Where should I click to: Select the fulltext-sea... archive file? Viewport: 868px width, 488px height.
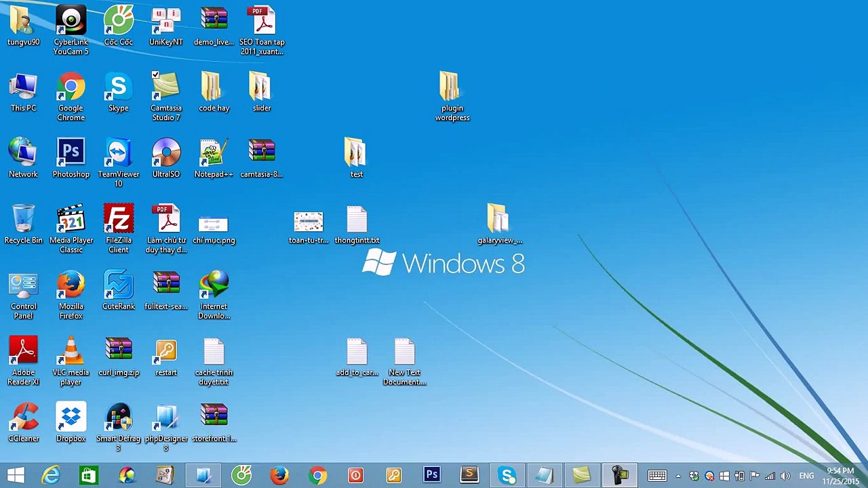tap(166, 291)
